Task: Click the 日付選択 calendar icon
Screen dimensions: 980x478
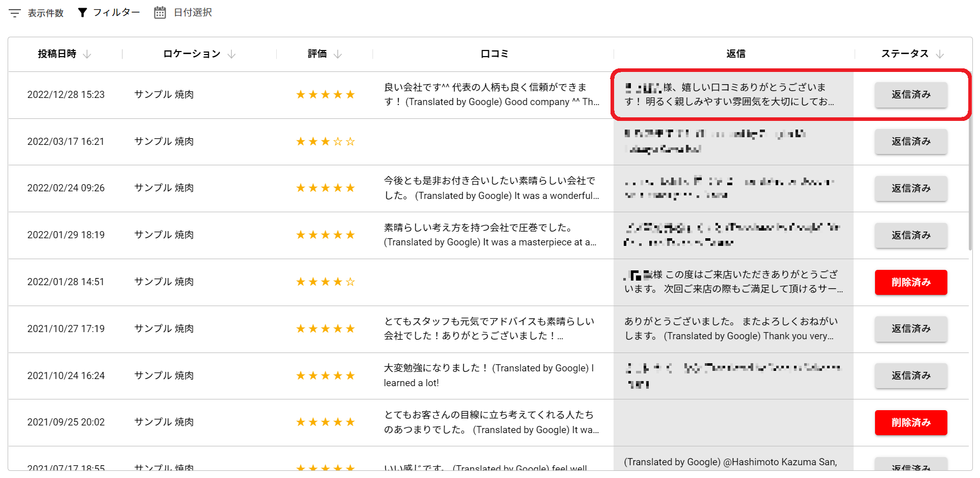Action: click(160, 13)
